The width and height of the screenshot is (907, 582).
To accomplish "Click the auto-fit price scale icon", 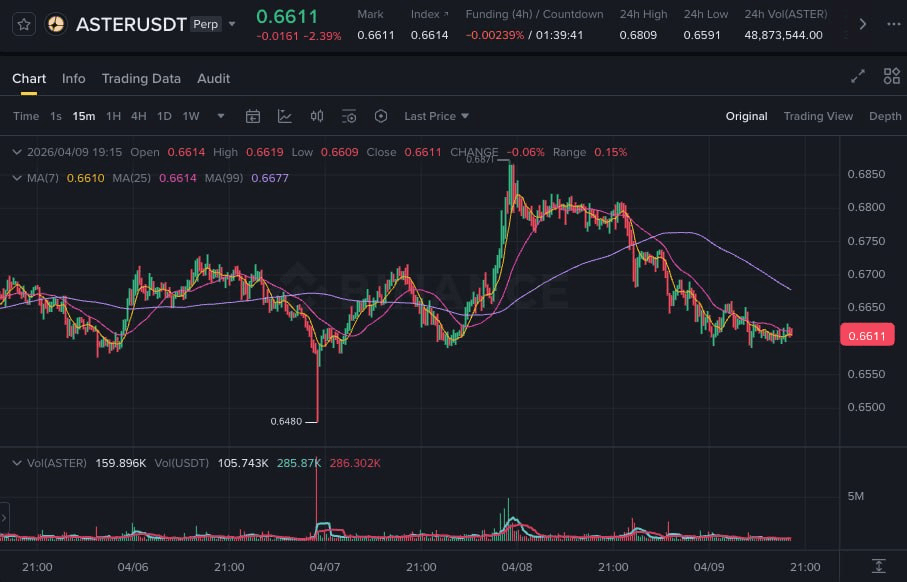I will click(878, 566).
